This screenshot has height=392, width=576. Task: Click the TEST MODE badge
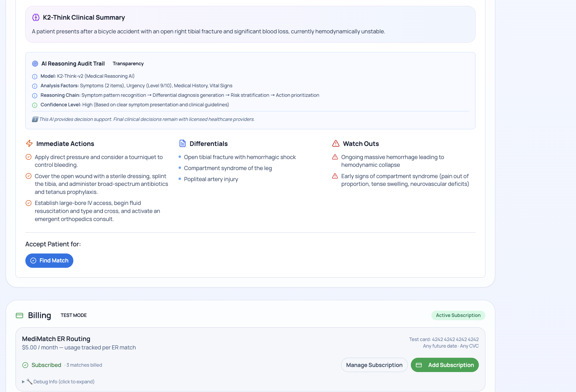[x=74, y=315]
